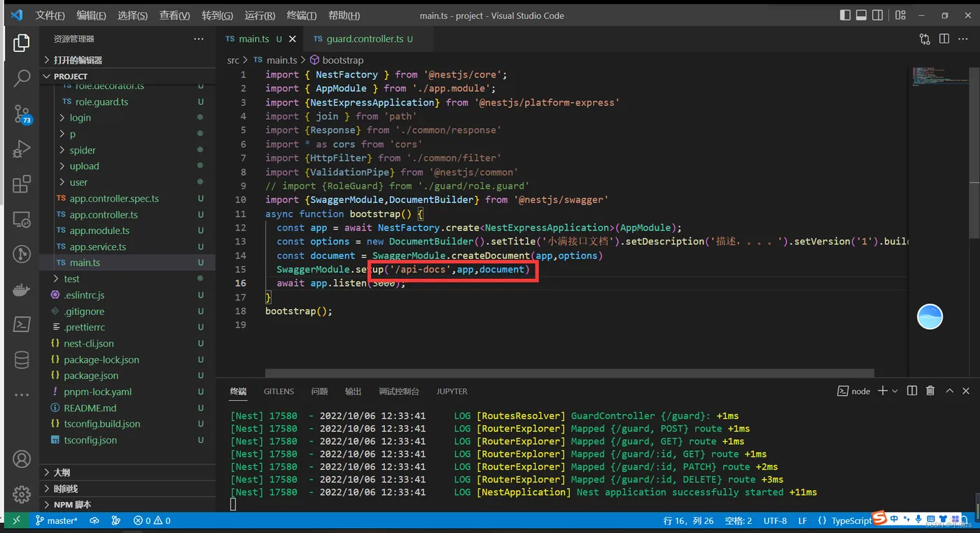Screen dimensions: 980x533
Task: Open Explorer panel more actions ellipsis
Action: (199, 39)
